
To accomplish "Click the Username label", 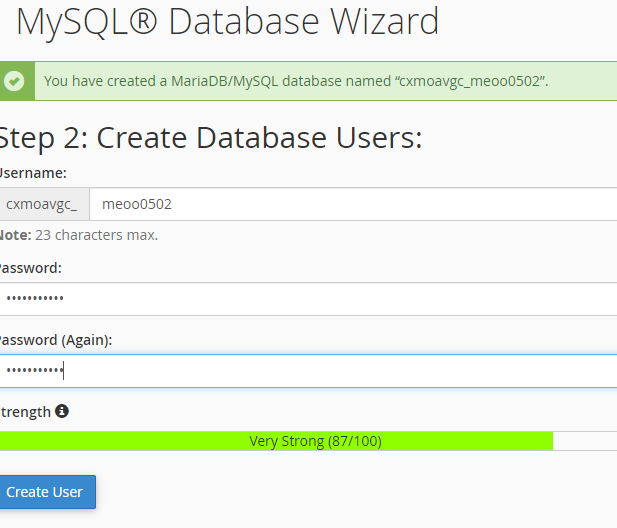I will coord(33,173).
